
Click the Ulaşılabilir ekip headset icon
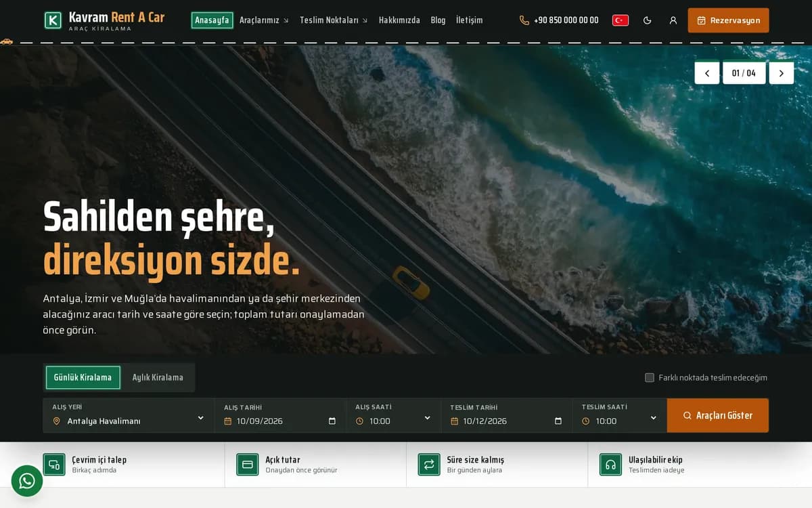click(x=610, y=465)
